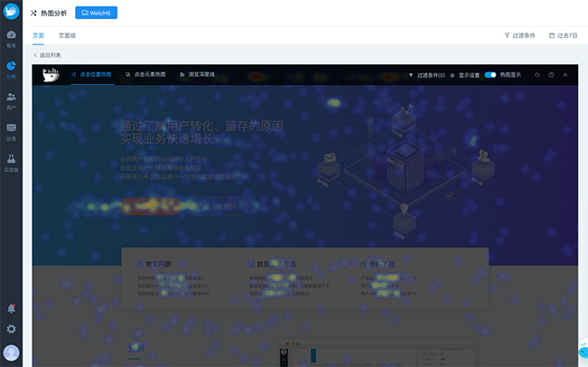Click the 数据分析方法 heading

point(276,264)
